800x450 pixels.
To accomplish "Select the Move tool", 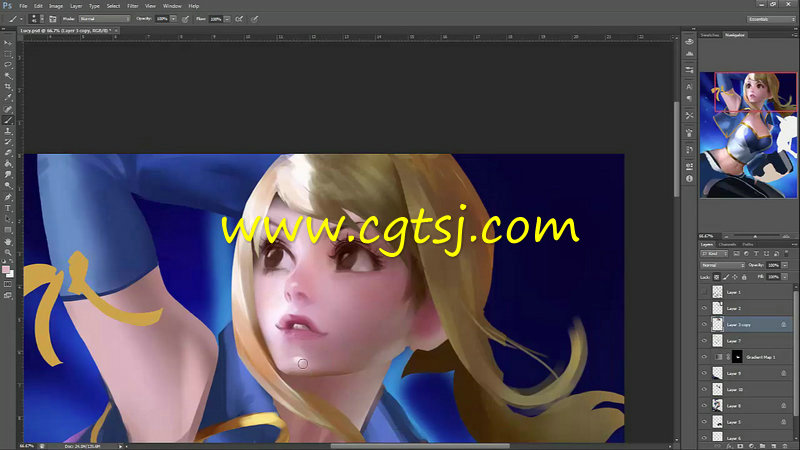I will coord(8,43).
